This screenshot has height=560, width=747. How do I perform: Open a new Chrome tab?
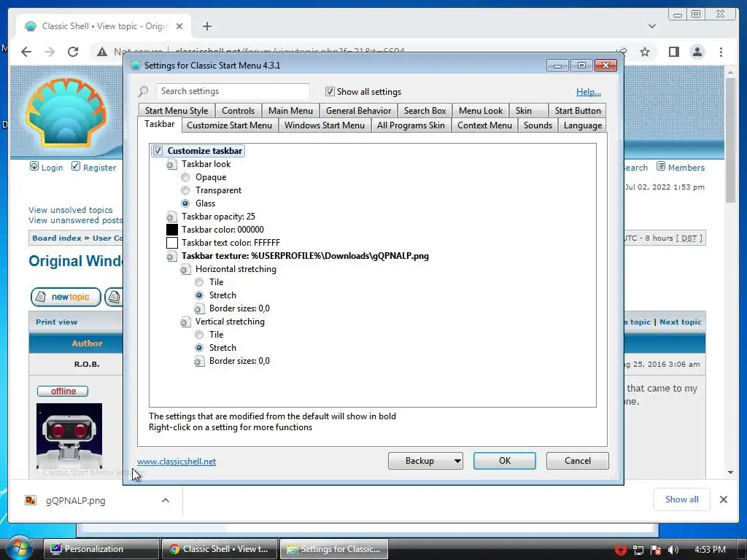[x=206, y=26]
